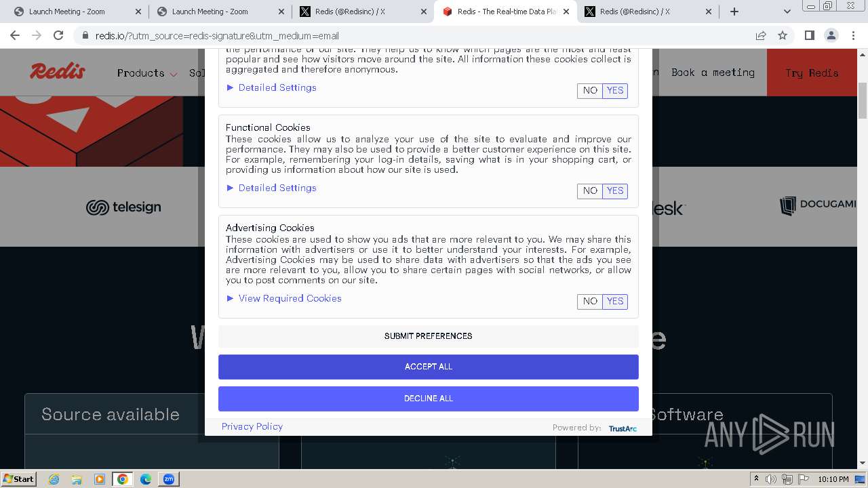Click the address bar URL

pos(217,35)
